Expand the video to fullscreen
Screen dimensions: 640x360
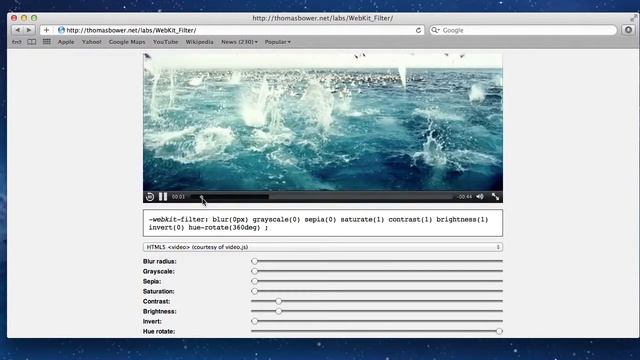[x=496, y=197]
